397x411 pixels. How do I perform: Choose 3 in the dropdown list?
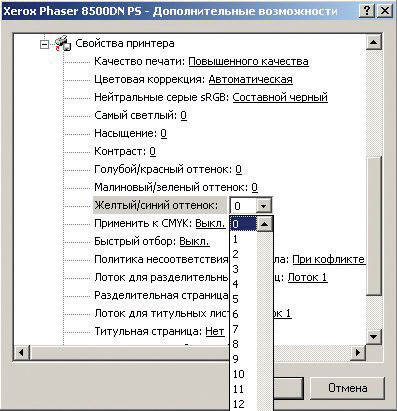click(x=244, y=269)
